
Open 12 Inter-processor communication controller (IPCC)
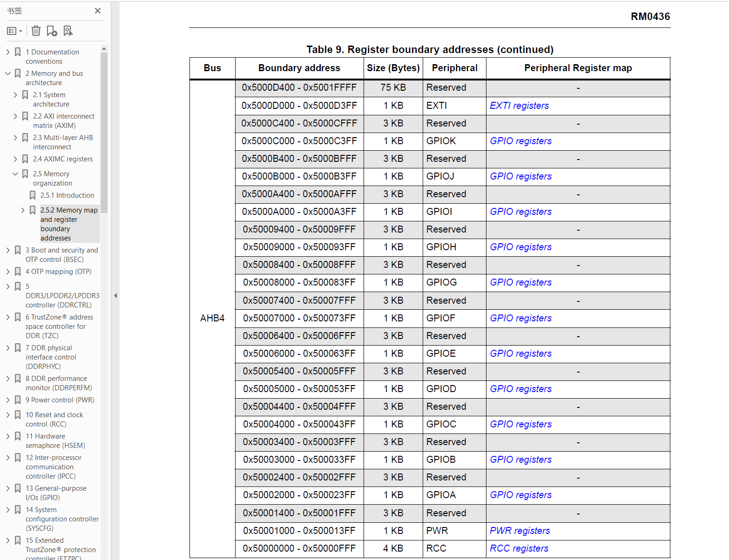click(54, 467)
